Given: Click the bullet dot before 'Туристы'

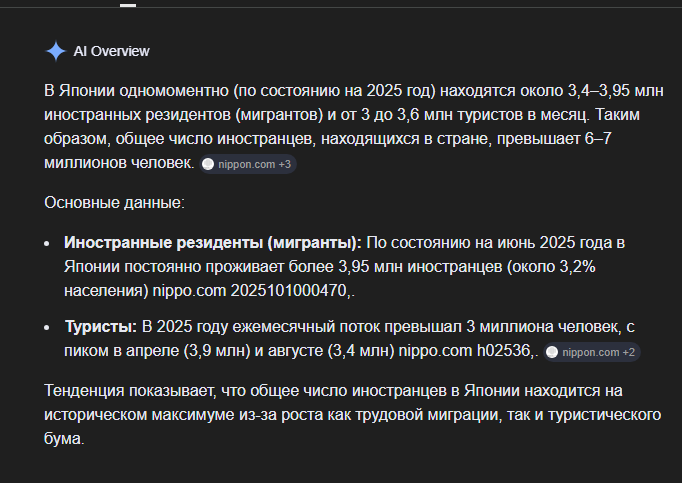Looking at the screenshot, I should pos(47,328).
